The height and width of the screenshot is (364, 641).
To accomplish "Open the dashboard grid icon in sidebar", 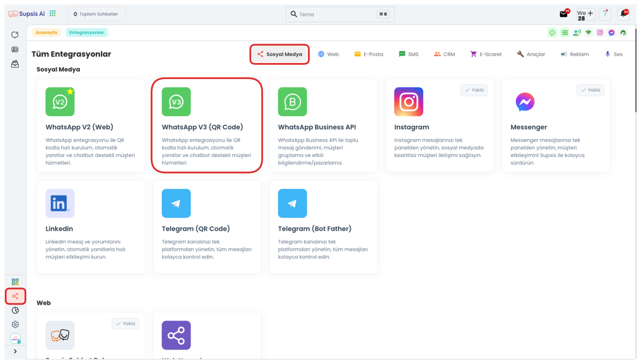I will click(15, 282).
